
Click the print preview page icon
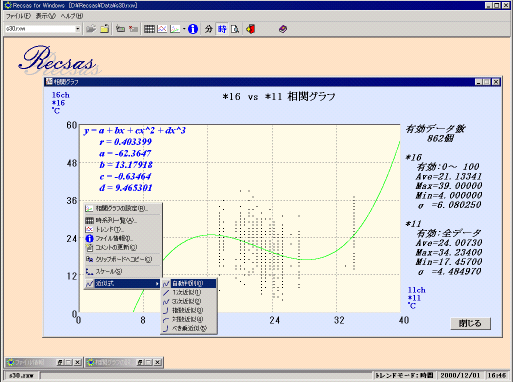point(235,29)
